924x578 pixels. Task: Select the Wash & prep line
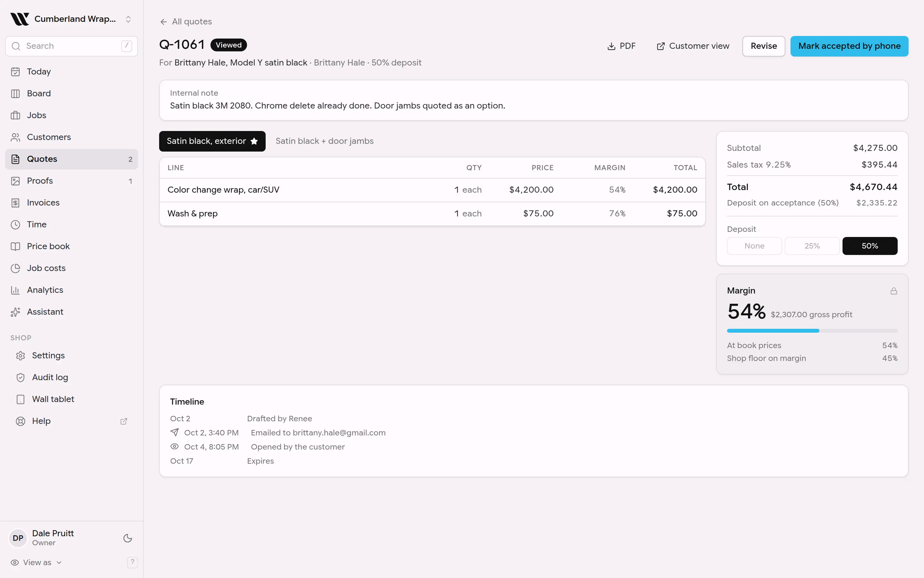tap(432, 213)
